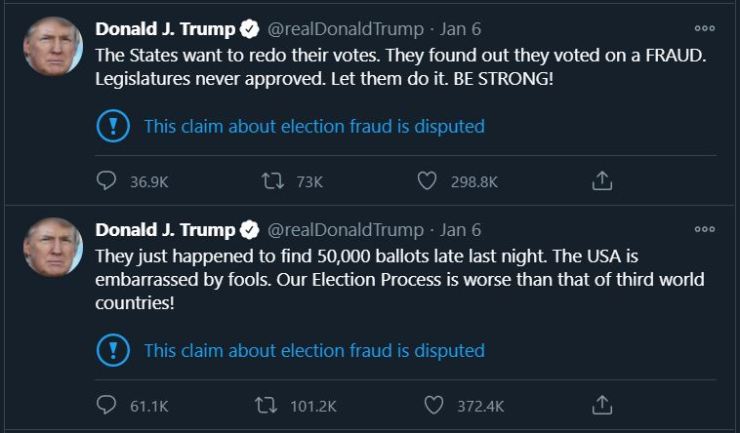Open the Donald J. Trump name on first tweet
The height and width of the screenshot is (433, 740).
[x=166, y=29]
